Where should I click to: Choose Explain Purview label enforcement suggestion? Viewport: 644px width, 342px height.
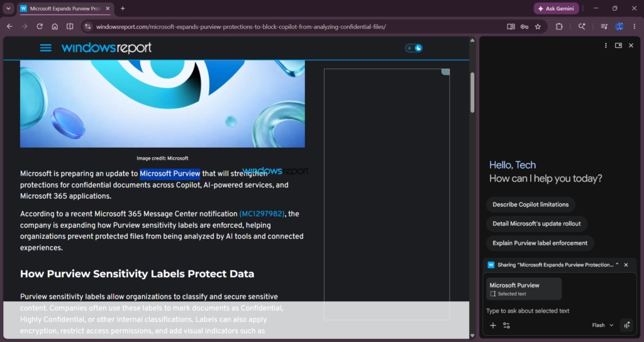coord(540,243)
